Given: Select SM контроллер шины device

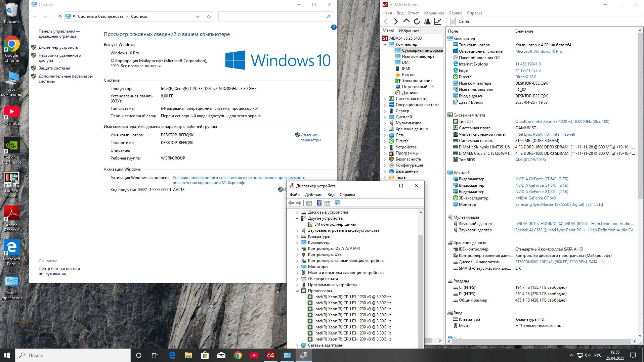Looking at the screenshot, I should pyautogui.click(x=335, y=224).
